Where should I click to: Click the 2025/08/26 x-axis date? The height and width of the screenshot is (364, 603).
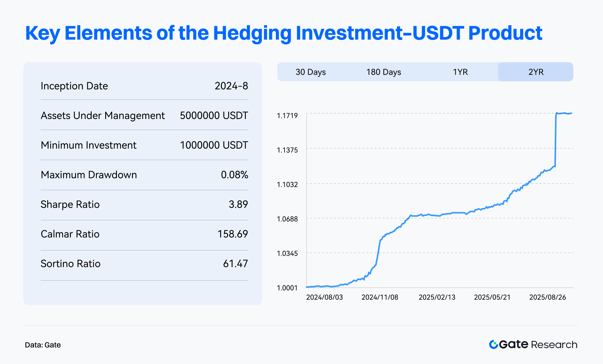(547, 297)
